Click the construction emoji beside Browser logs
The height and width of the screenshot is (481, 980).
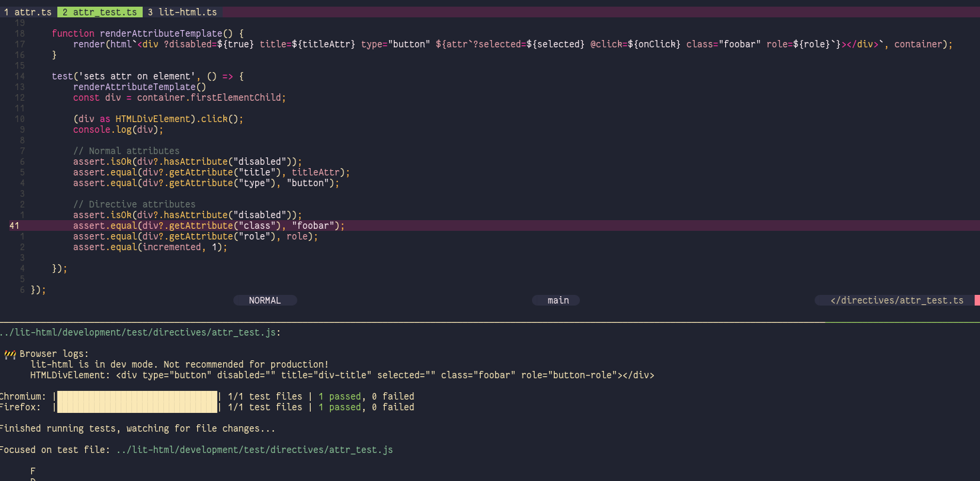[x=9, y=354]
